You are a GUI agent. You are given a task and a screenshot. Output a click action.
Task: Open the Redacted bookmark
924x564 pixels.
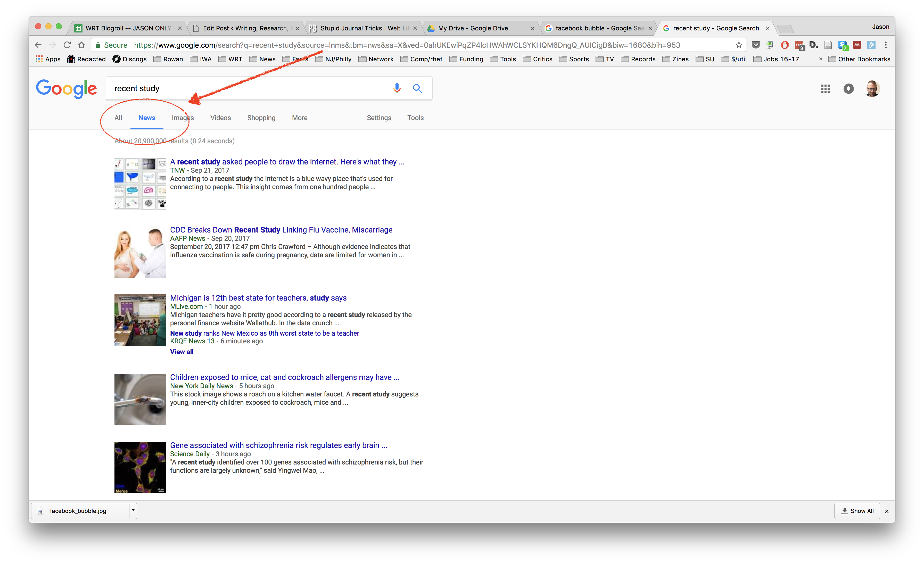click(86, 59)
